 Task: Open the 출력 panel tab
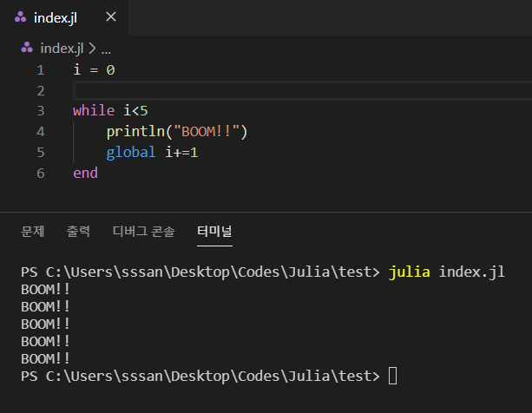[78, 232]
